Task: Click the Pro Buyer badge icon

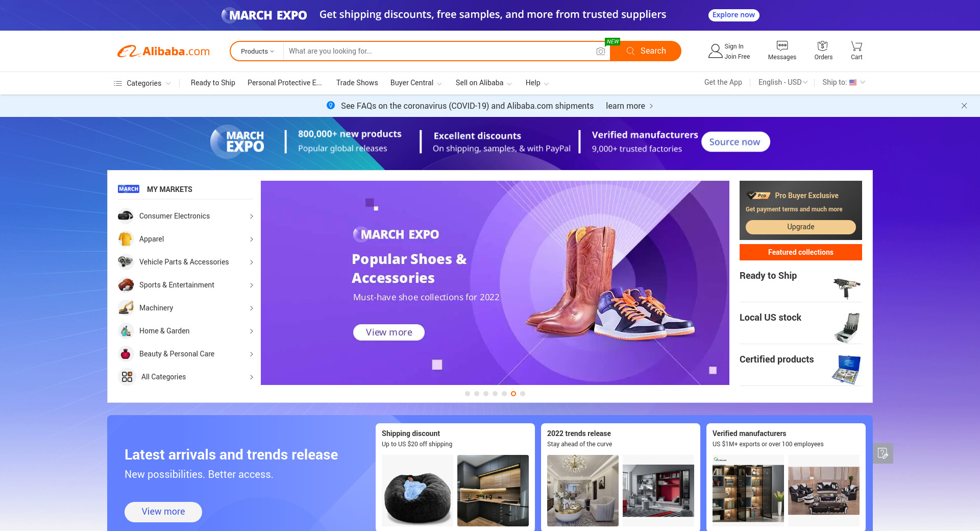Action: [758, 195]
